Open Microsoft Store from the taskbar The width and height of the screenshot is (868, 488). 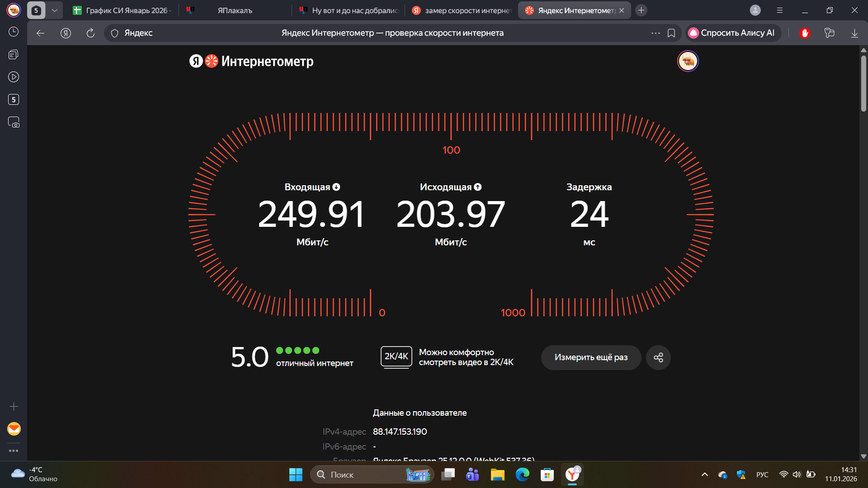547,474
